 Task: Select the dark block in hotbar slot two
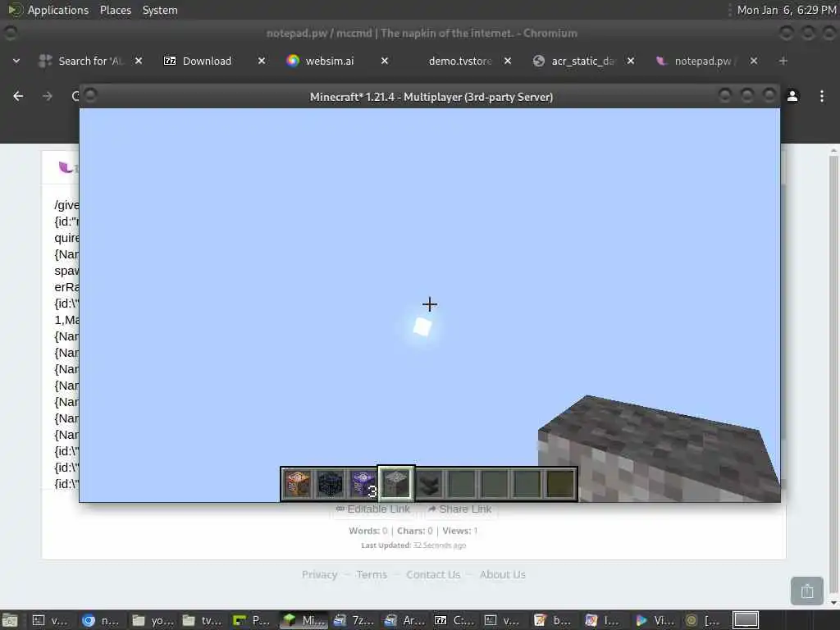[330, 484]
